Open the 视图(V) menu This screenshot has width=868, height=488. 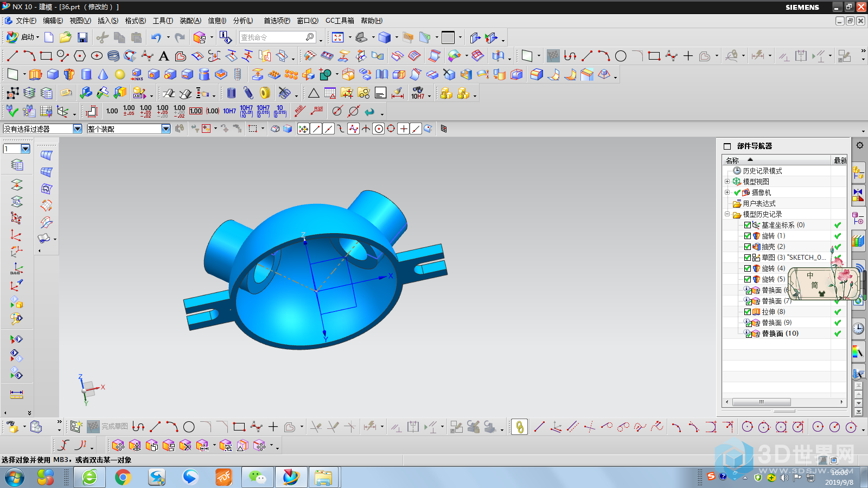[80, 21]
